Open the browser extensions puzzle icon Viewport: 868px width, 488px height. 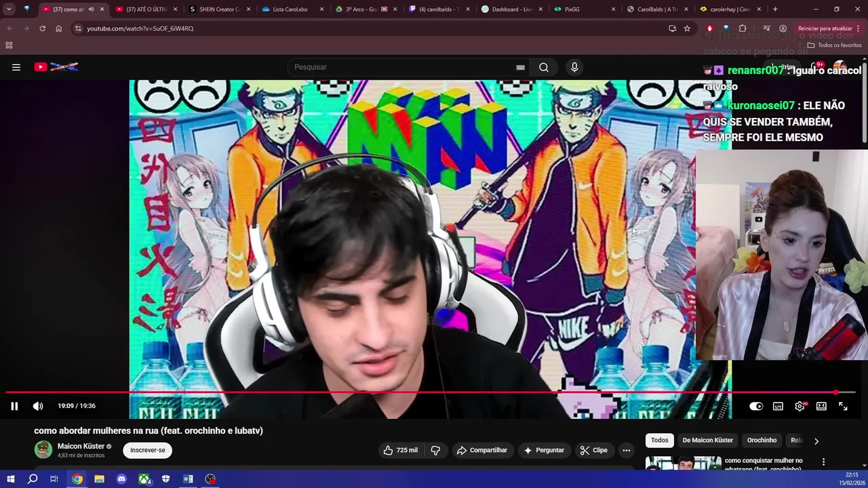(743, 28)
